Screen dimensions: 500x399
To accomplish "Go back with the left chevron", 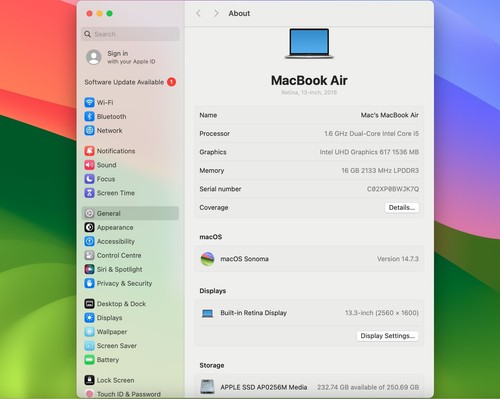I will 198,13.
